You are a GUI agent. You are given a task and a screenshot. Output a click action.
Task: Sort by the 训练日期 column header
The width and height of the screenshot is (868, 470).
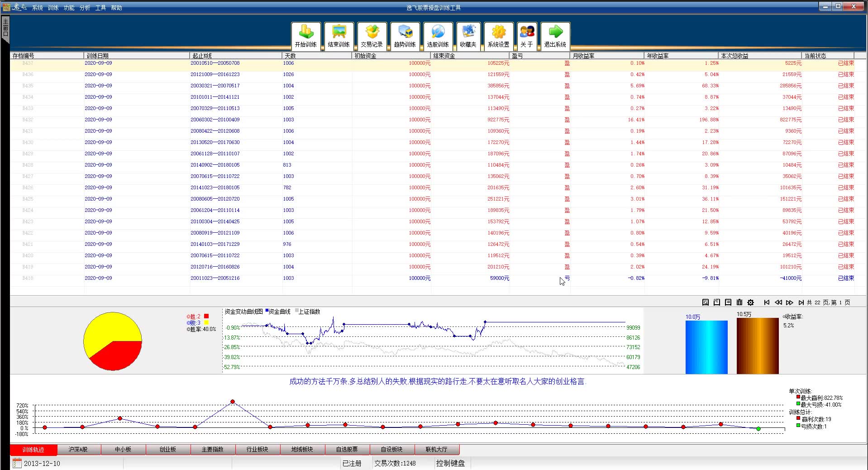tap(137, 56)
